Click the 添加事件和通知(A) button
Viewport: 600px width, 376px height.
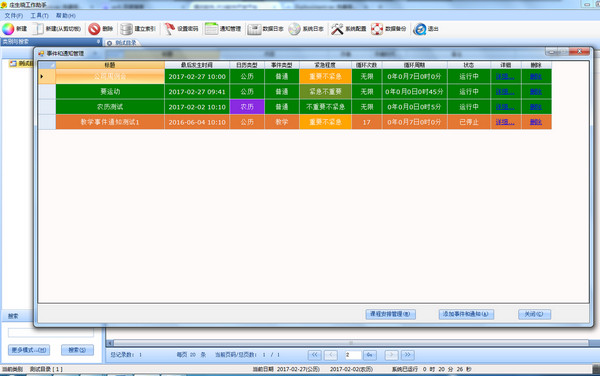(466, 314)
